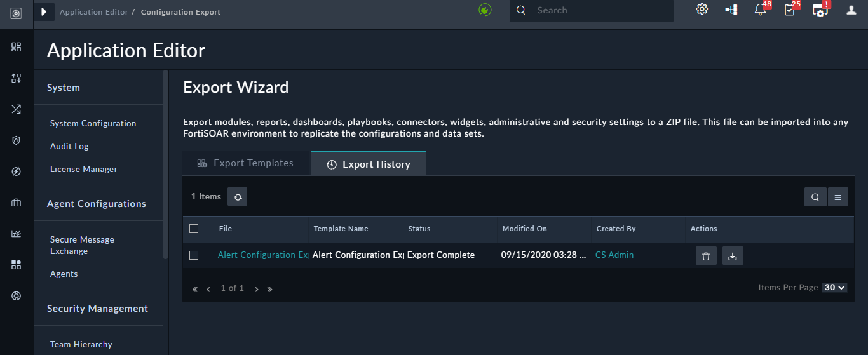Image resolution: width=868 pixels, height=355 pixels.
Task: Click the System section heading
Action: click(x=64, y=88)
